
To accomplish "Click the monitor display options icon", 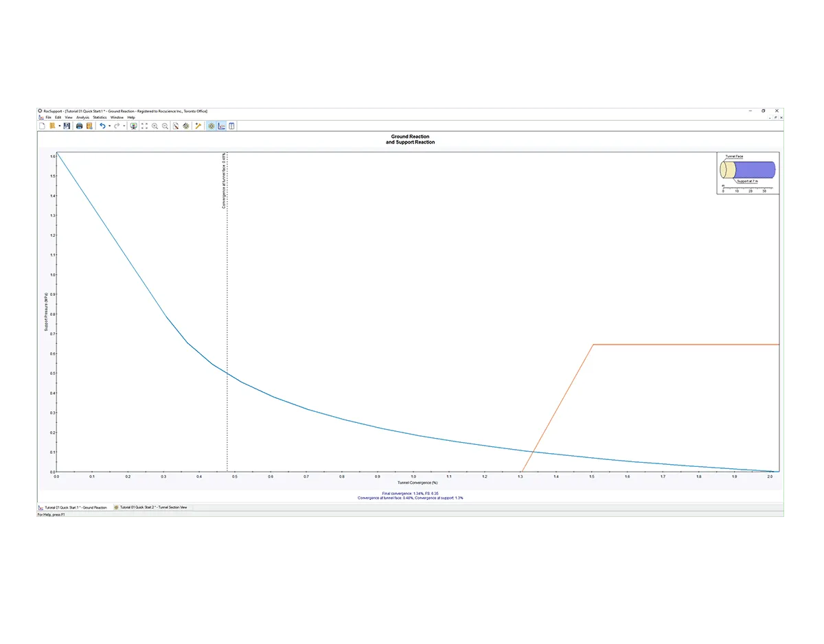I will (133, 126).
